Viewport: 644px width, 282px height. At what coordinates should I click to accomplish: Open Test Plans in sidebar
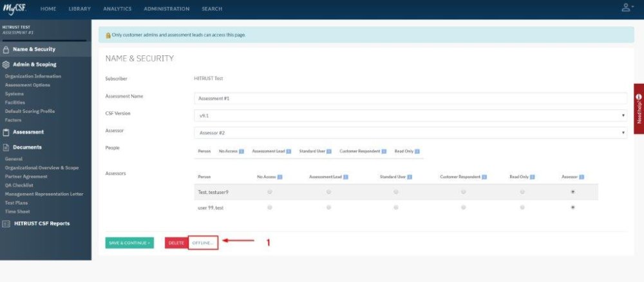(16, 203)
